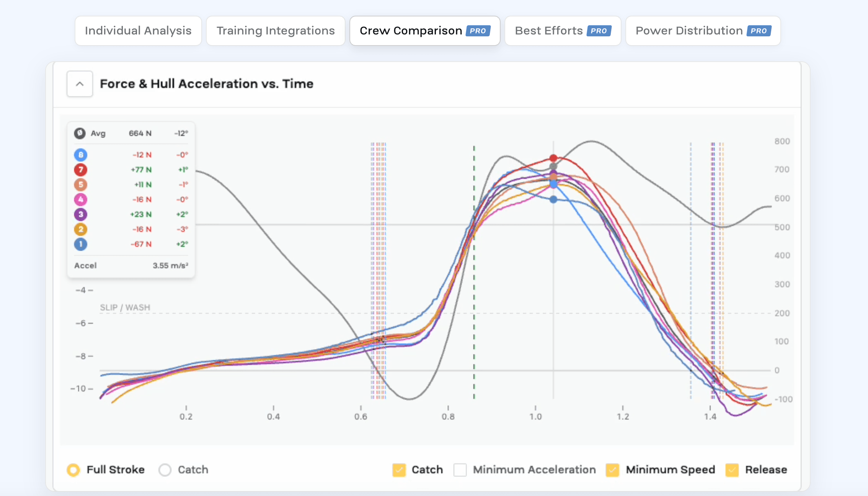Click the seat 7 red badge
Viewport: 868px width, 496px height.
pyautogui.click(x=80, y=170)
